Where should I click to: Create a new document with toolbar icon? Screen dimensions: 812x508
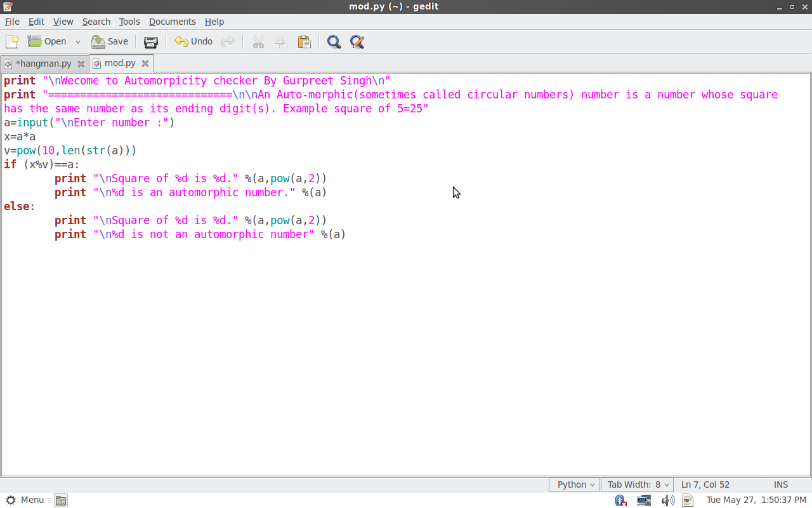tap(12, 42)
